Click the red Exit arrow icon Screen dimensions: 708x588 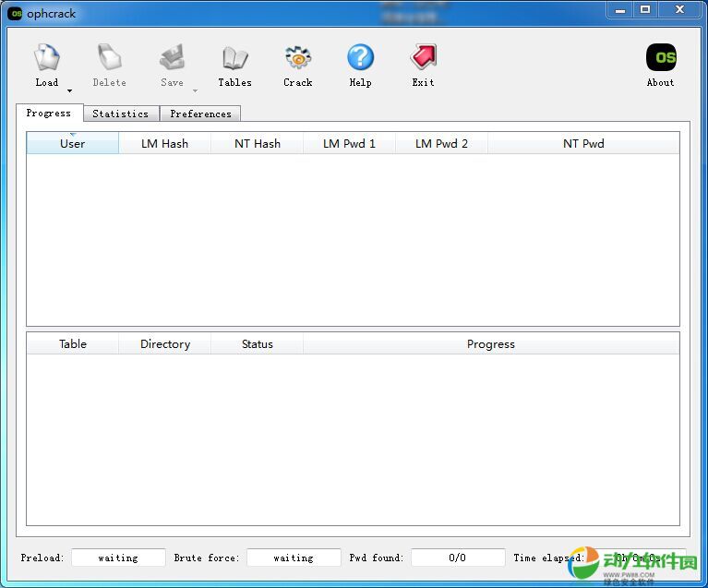click(x=423, y=58)
